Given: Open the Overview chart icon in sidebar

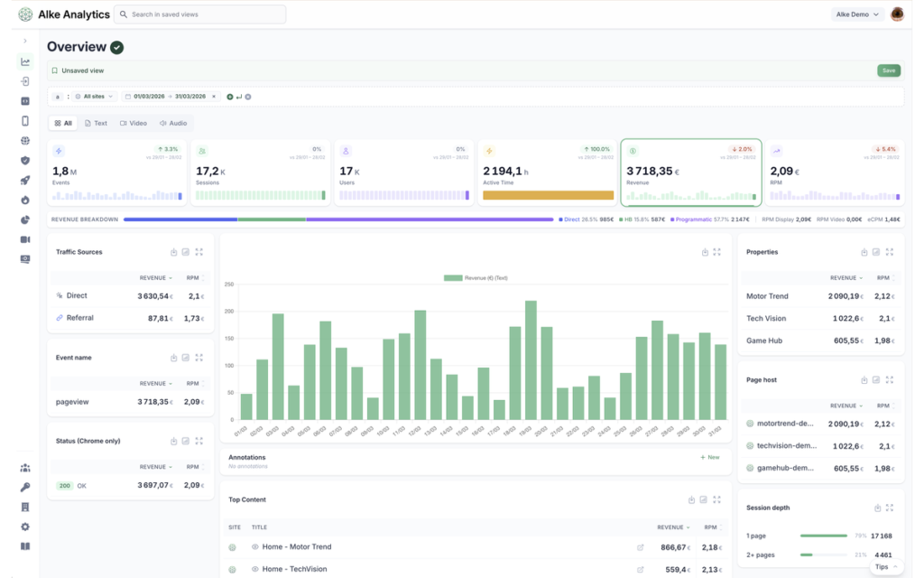Looking at the screenshot, I should 25,61.
